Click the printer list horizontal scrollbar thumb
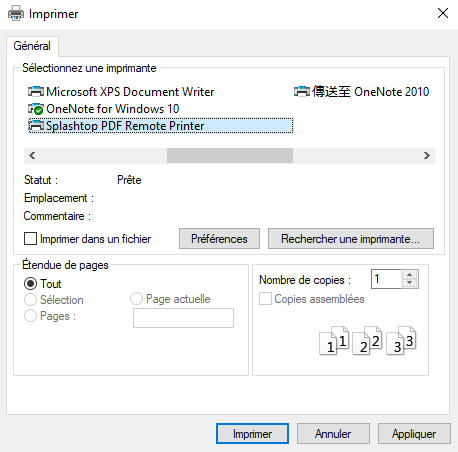The image size is (458, 452). click(230, 156)
